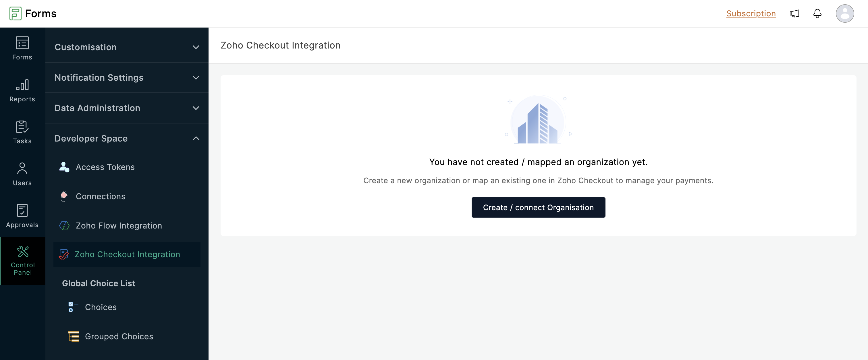
Task: Open the Connections menu item
Action: [101, 196]
